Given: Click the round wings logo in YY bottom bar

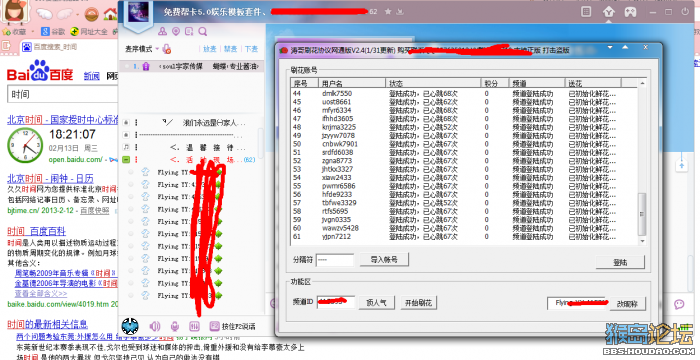Looking at the screenshot, I should [130, 327].
